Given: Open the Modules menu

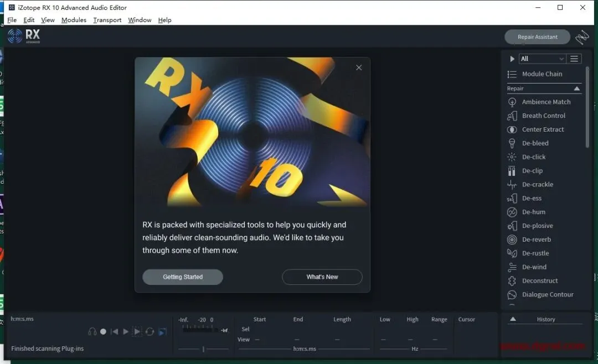Looking at the screenshot, I should point(74,20).
